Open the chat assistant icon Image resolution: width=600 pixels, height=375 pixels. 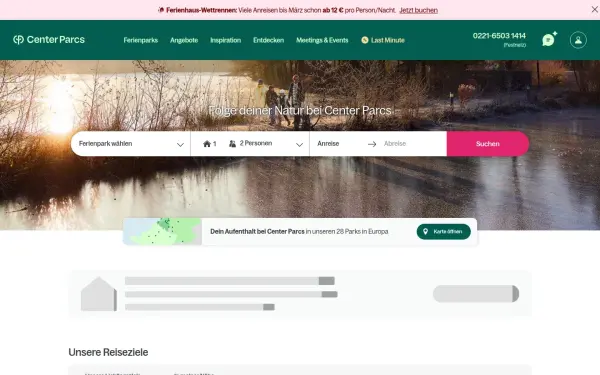(x=549, y=39)
